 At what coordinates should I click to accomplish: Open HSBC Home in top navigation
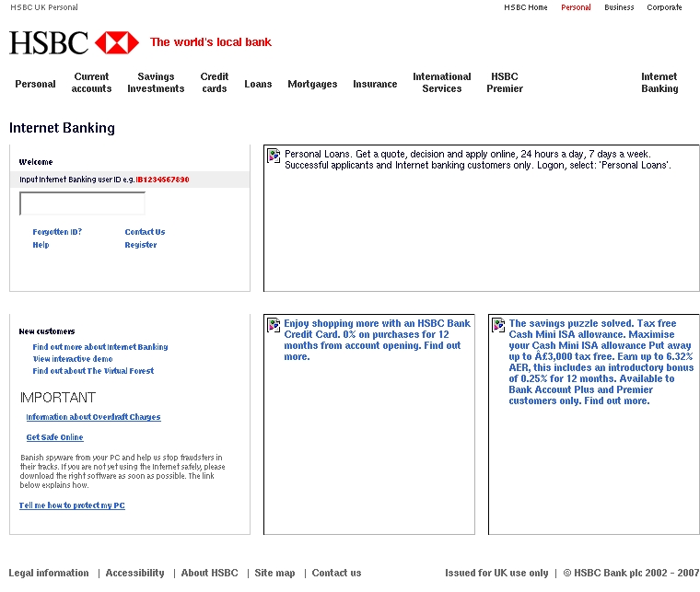coord(525,7)
